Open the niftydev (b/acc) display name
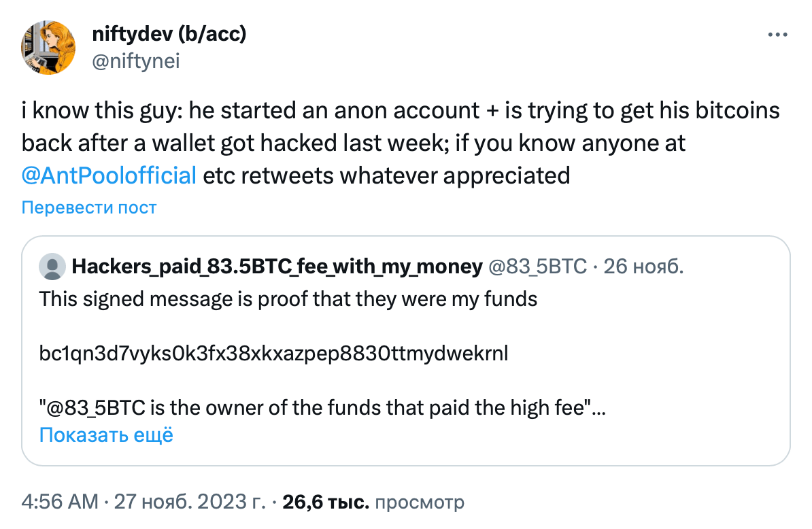Viewport: 812px width, 529px height. [x=169, y=33]
